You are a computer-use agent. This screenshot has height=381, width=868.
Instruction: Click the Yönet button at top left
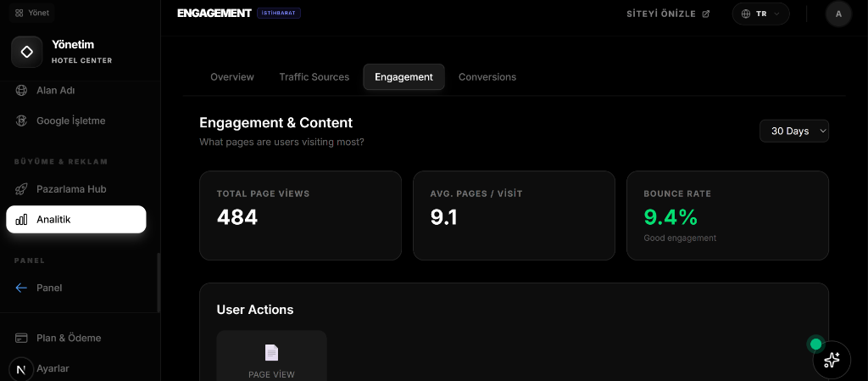point(32,13)
